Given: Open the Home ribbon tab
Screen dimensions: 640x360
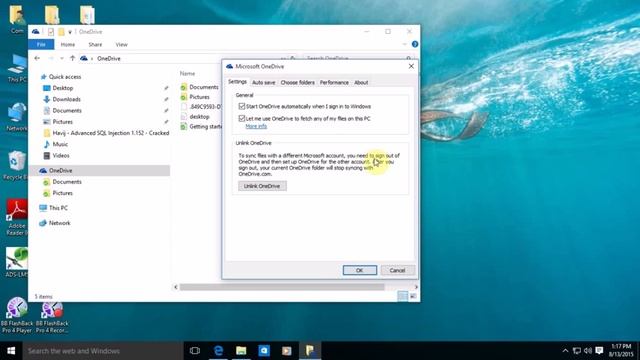Looking at the screenshot, I should click(x=68, y=44).
